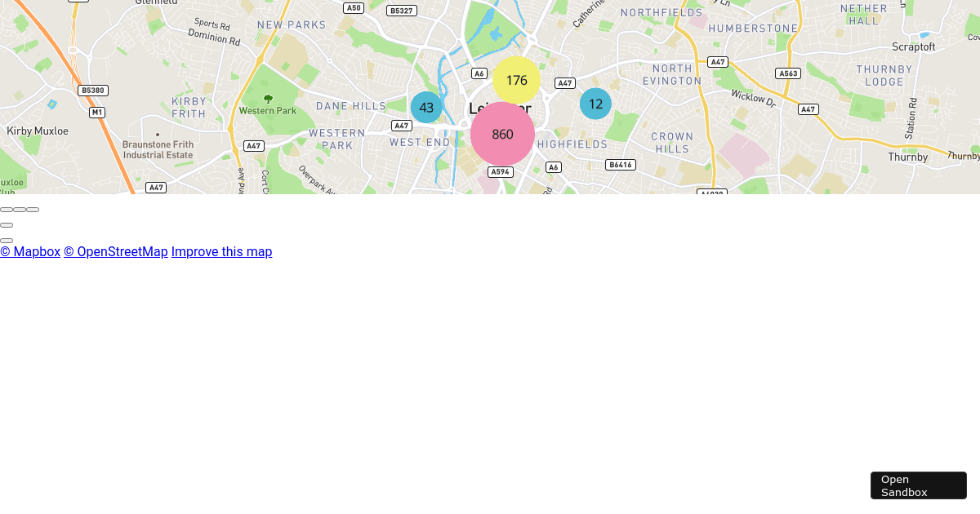This screenshot has width=980, height=514.
Task: Follow the © Mapbox attribution link
Action: (x=30, y=251)
